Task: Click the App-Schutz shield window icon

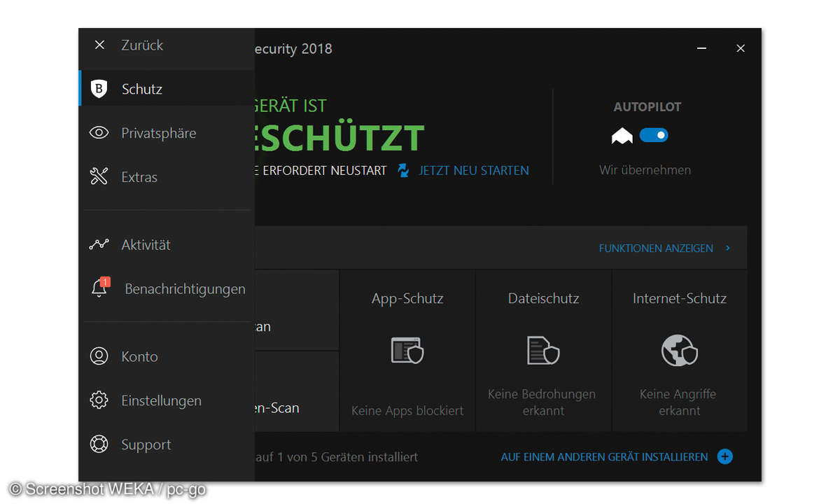Action: (x=407, y=351)
